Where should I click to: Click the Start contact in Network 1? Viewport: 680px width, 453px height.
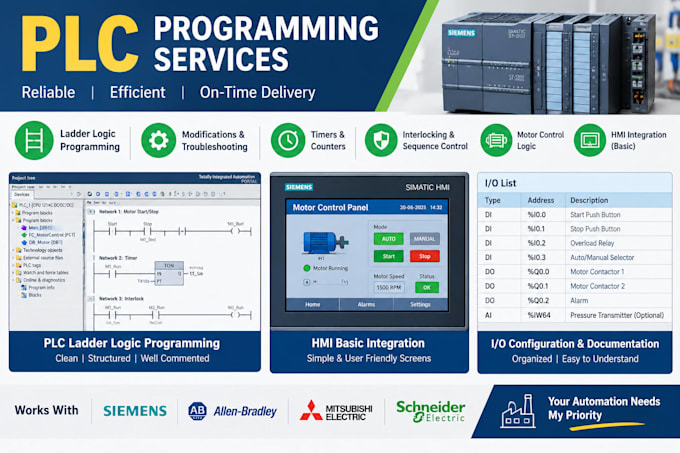(113, 231)
